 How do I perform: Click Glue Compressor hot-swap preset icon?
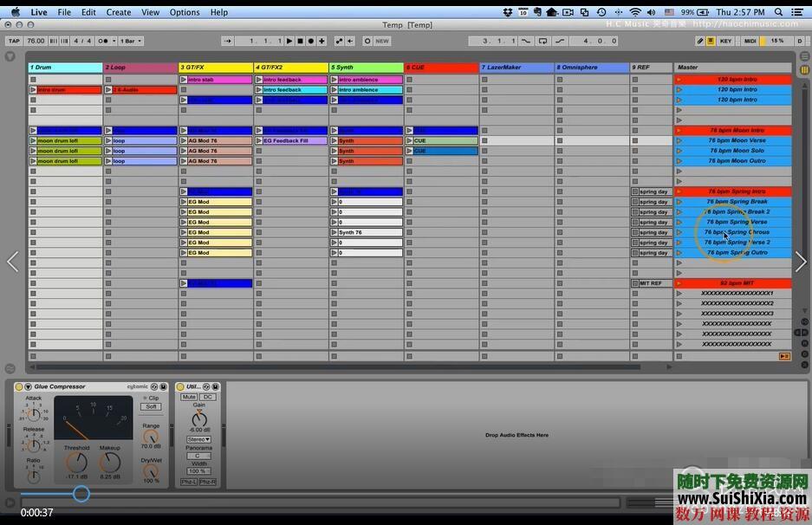(153, 386)
